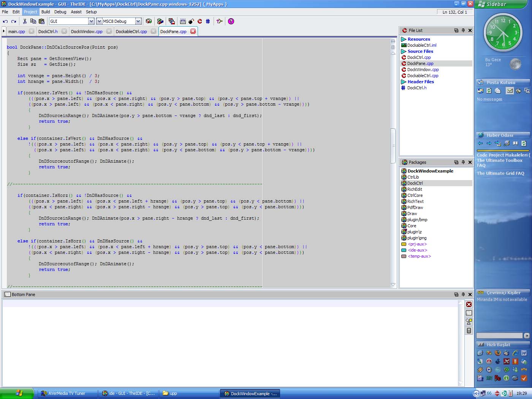The width and height of the screenshot is (532, 399).
Task: Open The Ultimate Grid FAQ link
Action: (500, 173)
